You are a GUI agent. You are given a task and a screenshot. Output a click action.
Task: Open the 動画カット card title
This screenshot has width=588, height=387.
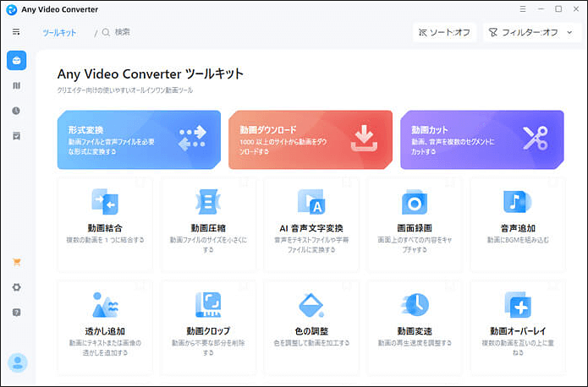coord(430,130)
